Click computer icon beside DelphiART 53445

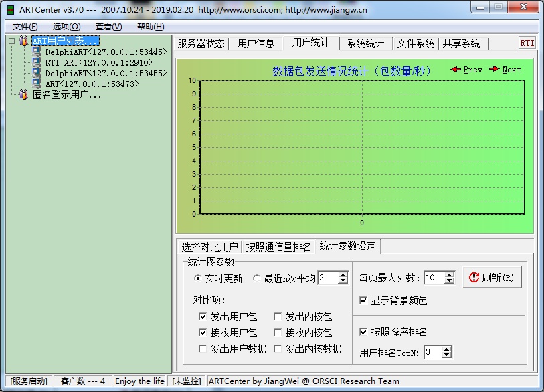tap(37, 52)
